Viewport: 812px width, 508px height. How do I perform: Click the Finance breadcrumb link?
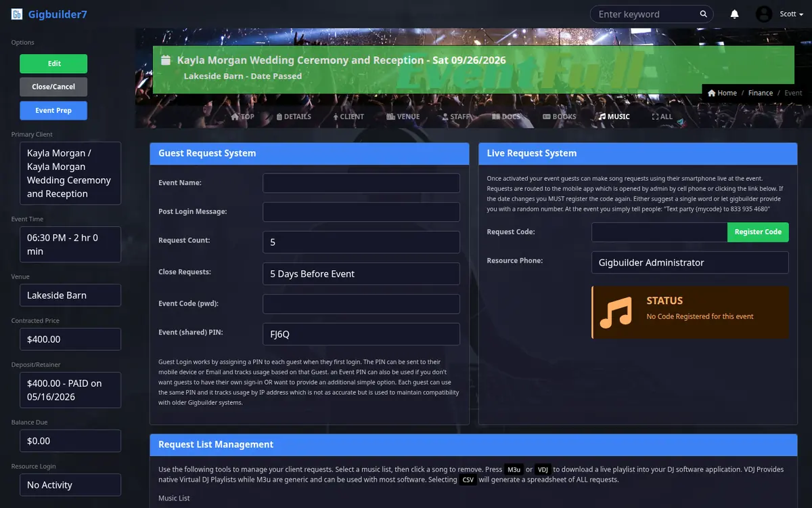(761, 93)
